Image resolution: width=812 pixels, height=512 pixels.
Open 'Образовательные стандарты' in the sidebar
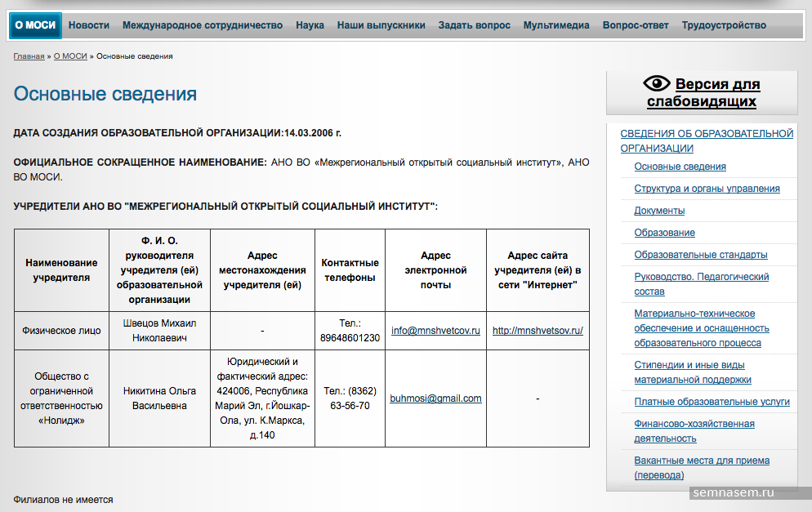[x=700, y=255]
